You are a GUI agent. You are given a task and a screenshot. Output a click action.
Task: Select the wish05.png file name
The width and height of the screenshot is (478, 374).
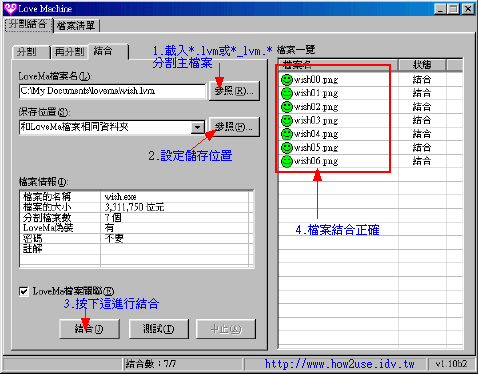[316, 148]
